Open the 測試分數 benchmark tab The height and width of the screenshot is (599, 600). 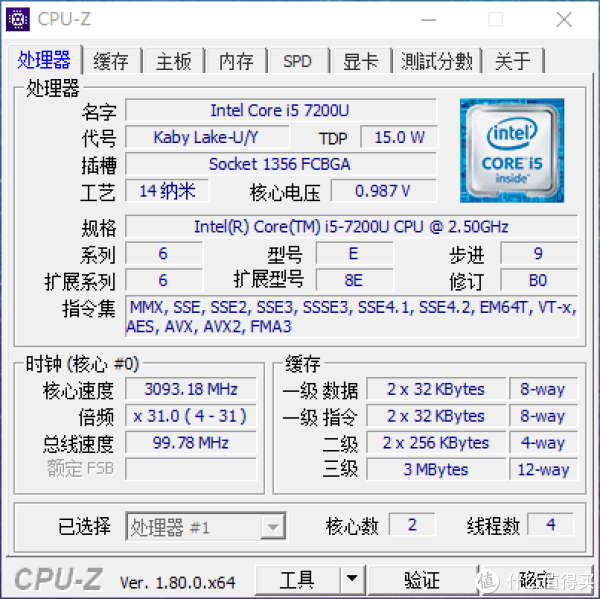click(437, 61)
